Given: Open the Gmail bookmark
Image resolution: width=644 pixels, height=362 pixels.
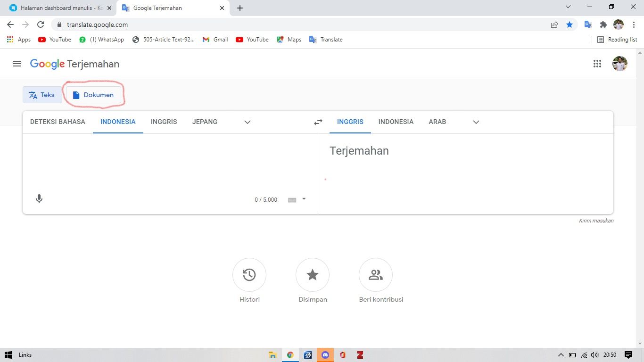Looking at the screenshot, I should point(215,40).
